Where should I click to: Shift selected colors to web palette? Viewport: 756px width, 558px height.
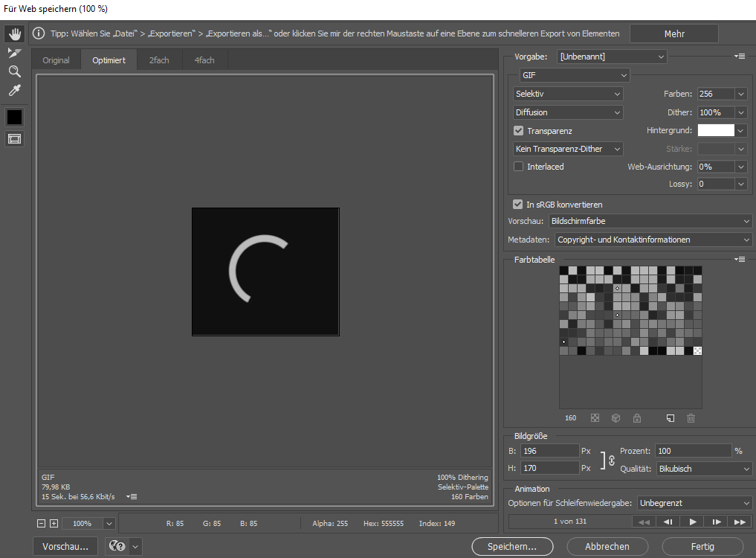[616, 418]
